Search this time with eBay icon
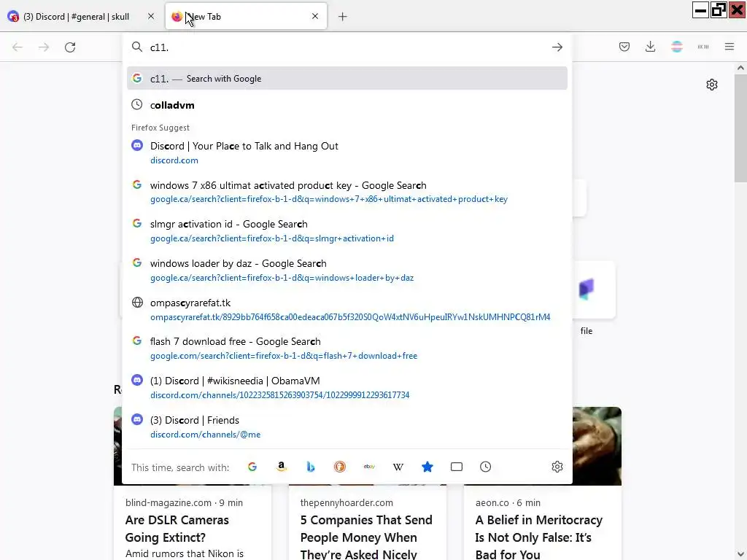 click(369, 467)
